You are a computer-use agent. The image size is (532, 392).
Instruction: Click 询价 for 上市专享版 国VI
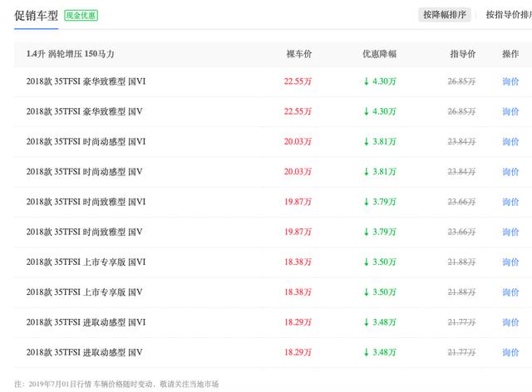[x=510, y=262]
